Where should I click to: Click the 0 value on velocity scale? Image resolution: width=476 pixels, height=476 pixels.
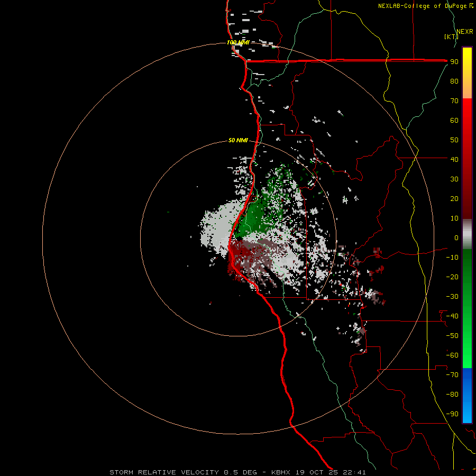coord(456,237)
